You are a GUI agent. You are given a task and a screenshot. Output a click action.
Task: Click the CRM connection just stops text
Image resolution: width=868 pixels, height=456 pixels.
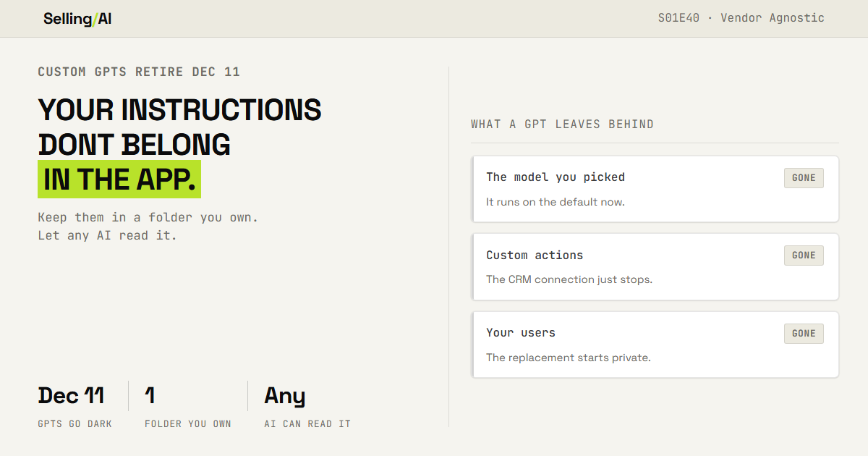[x=569, y=279]
